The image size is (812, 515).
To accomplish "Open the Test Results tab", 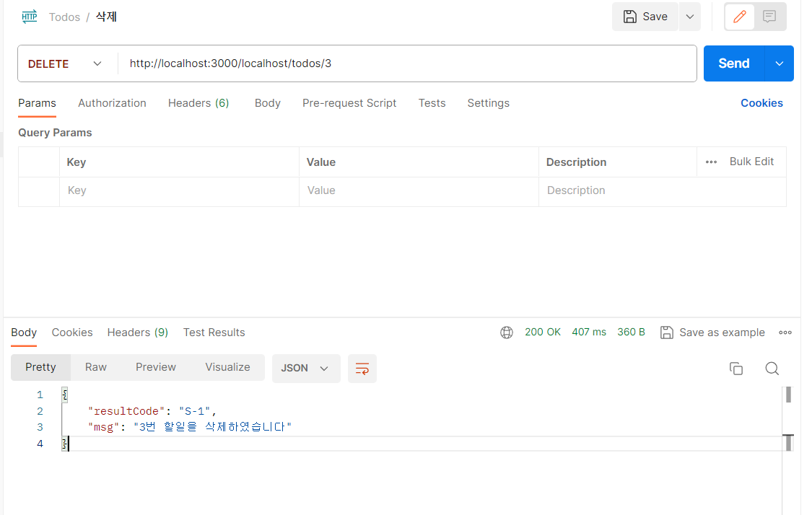I will tap(214, 333).
